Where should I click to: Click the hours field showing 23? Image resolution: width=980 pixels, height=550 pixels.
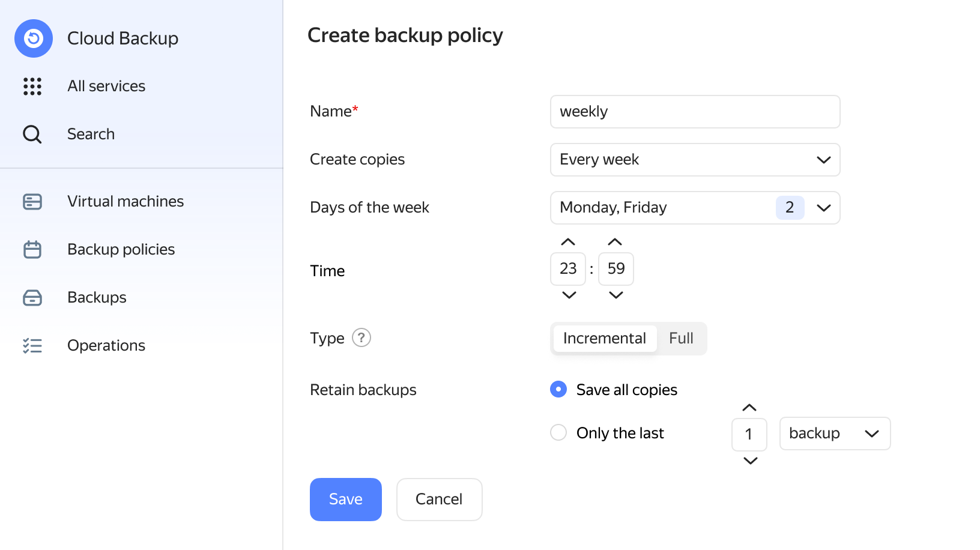coord(568,268)
